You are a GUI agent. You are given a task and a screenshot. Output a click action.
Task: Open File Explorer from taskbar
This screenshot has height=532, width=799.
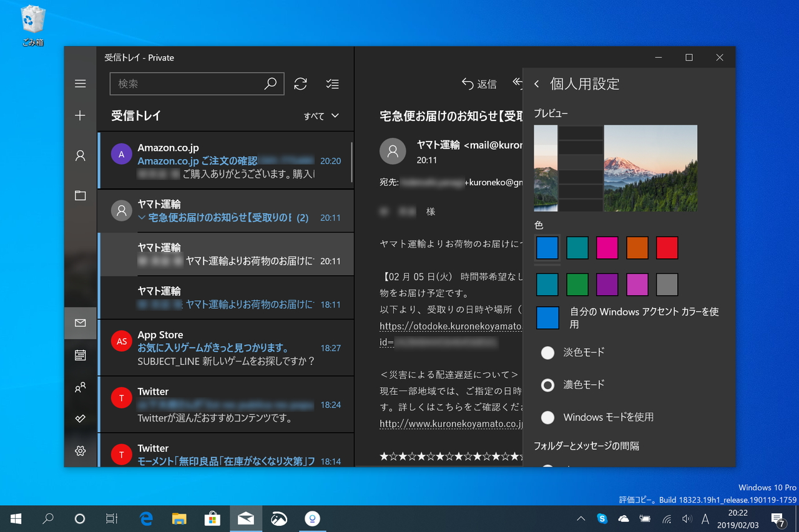(179, 518)
